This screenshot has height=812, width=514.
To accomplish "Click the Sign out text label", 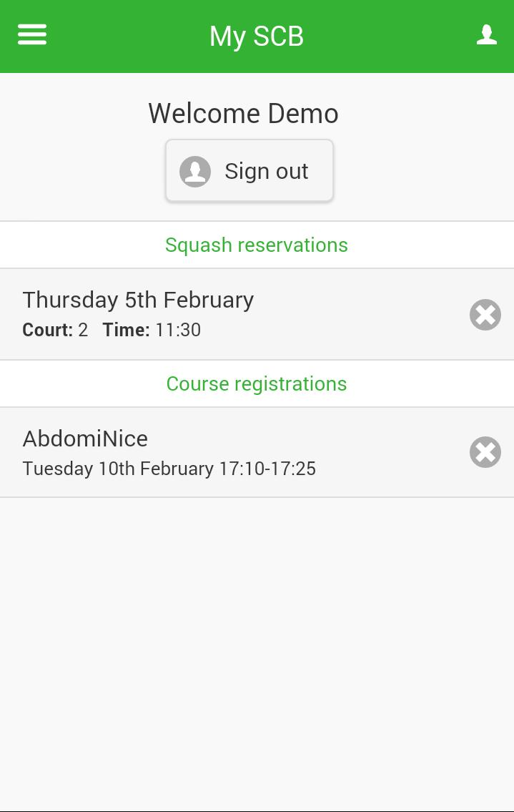I will click(267, 172).
